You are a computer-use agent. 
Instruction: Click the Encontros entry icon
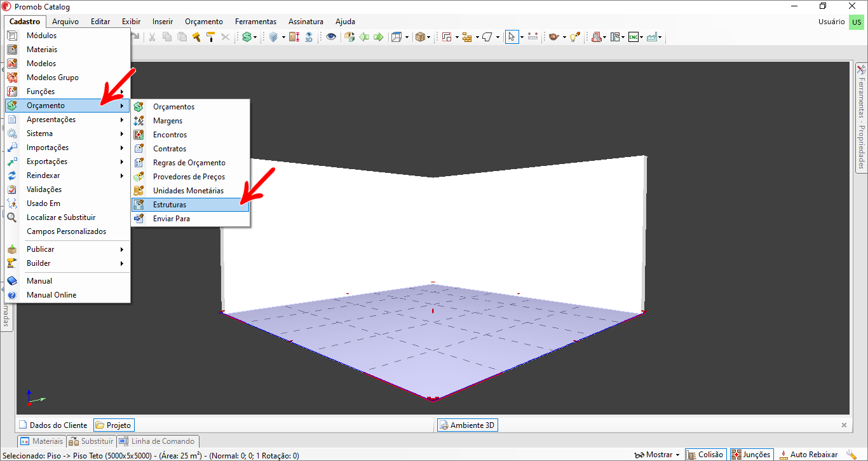(x=139, y=135)
